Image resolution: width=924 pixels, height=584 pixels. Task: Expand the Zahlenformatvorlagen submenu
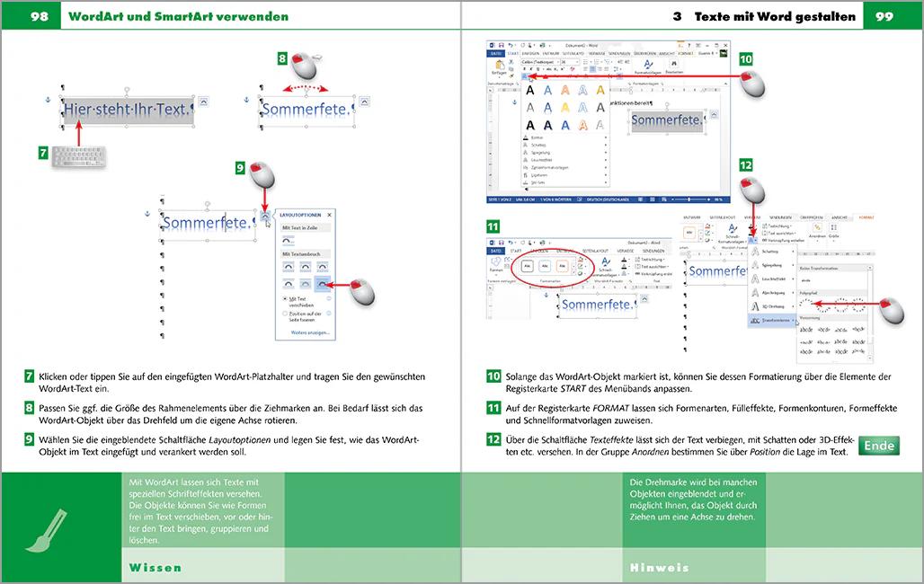pyautogui.click(x=564, y=167)
